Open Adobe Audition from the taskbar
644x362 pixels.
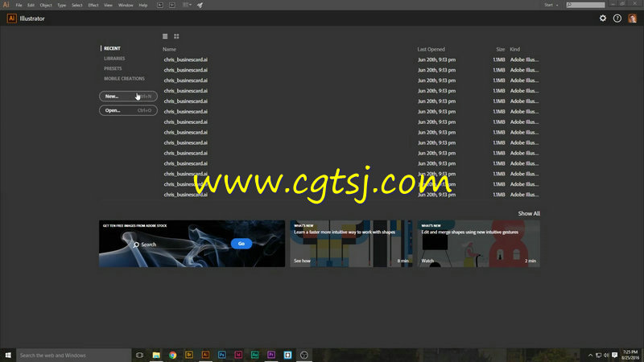[254, 355]
